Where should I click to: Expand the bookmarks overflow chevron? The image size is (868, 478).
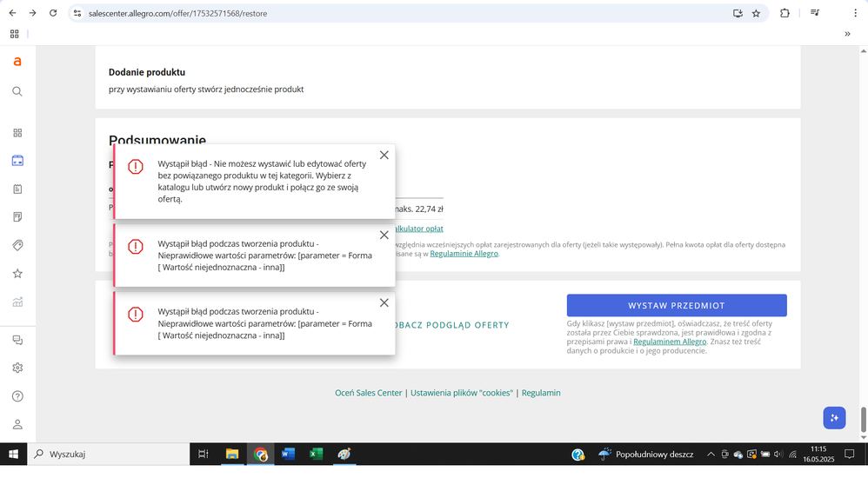pyautogui.click(x=847, y=34)
